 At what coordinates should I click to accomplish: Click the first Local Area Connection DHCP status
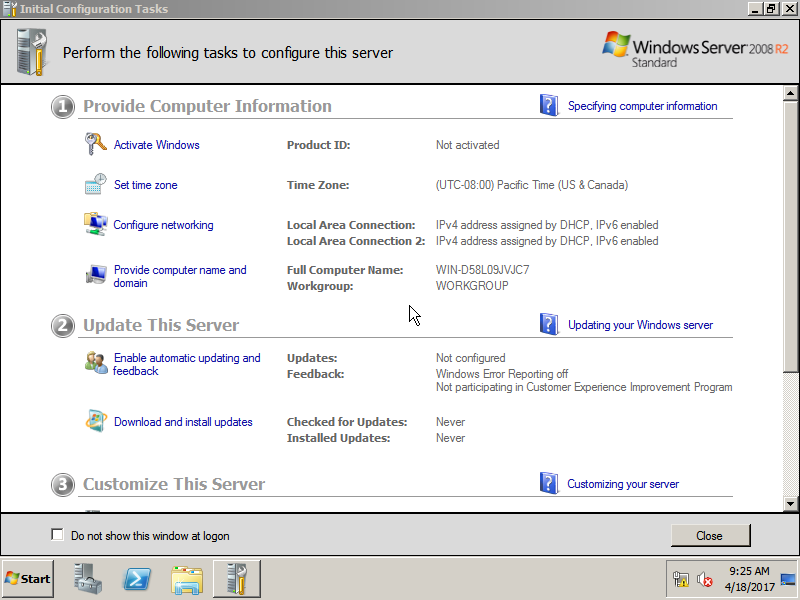(x=547, y=225)
